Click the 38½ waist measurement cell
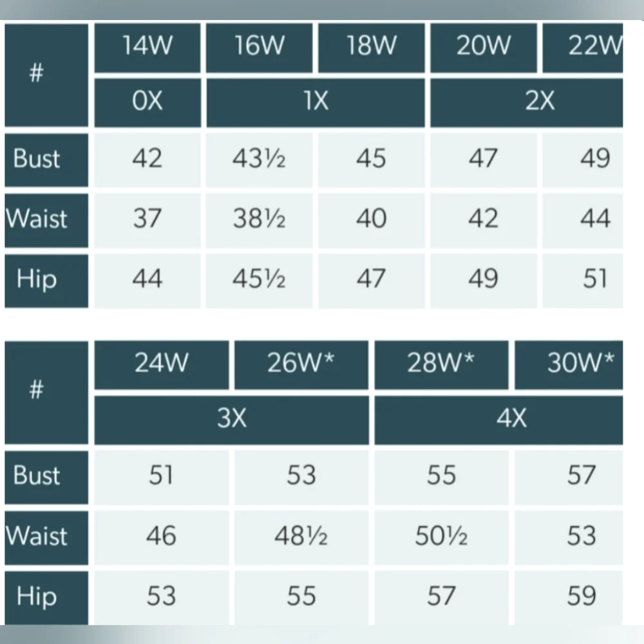Viewport: 644px width, 644px height. pyautogui.click(x=259, y=220)
